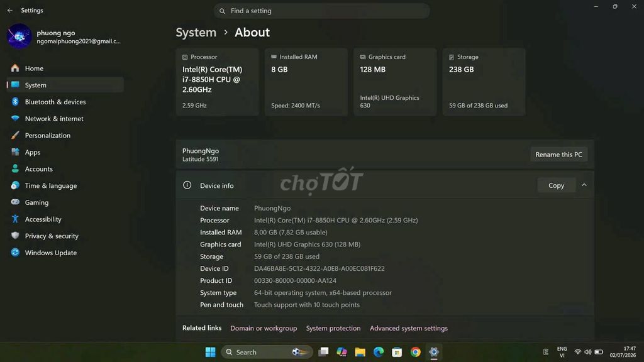The width and height of the screenshot is (644, 362).
Task: Click the Processor info card
Action: coord(217,82)
